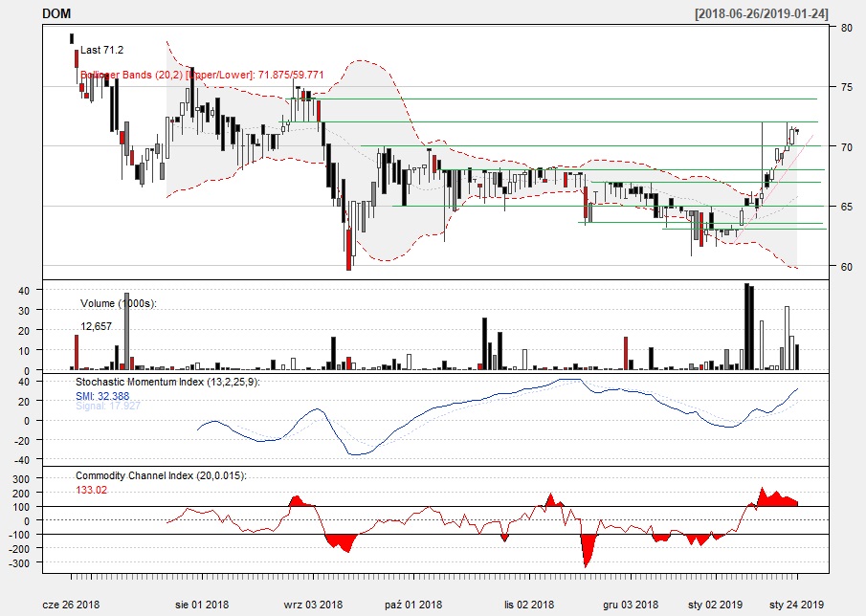Click the 'SMI: 32.388' value
This screenshot has width=866, height=616.
click(102, 396)
